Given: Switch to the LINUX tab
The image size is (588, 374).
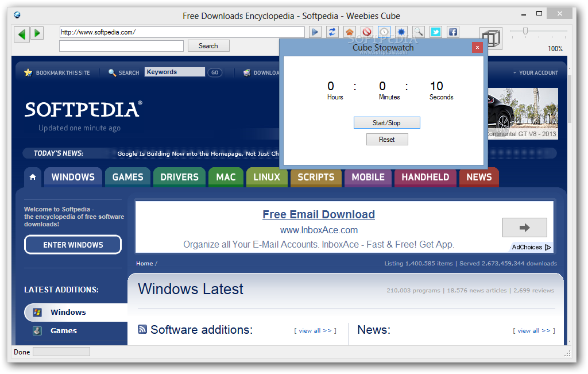Looking at the screenshot, I should [x=266, y=177].
